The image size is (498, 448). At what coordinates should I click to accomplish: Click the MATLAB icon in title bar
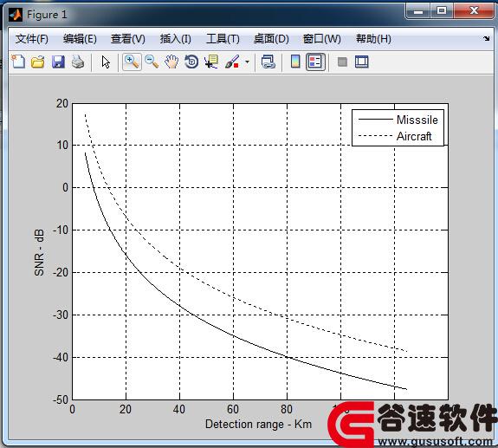pyautogui.click(x=16, y=15)
